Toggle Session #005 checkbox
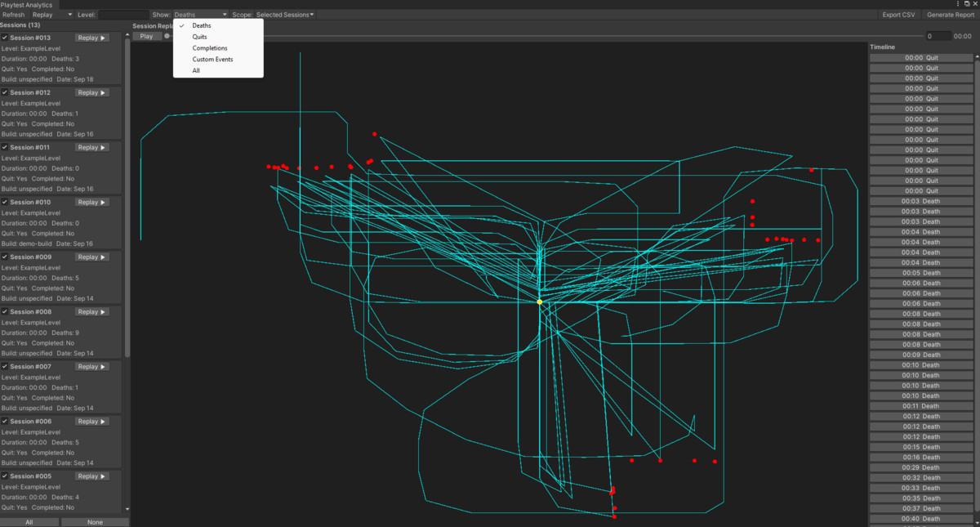The height and width of the screenshot is (527, 980). tap(5, 476)
